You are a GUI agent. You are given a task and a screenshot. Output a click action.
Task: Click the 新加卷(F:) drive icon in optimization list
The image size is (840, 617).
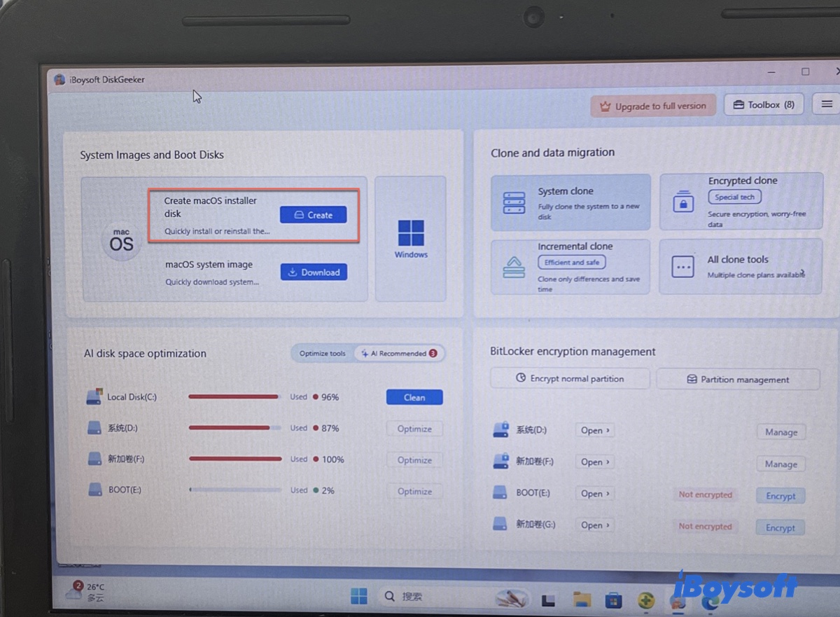[x=95, y=459]
